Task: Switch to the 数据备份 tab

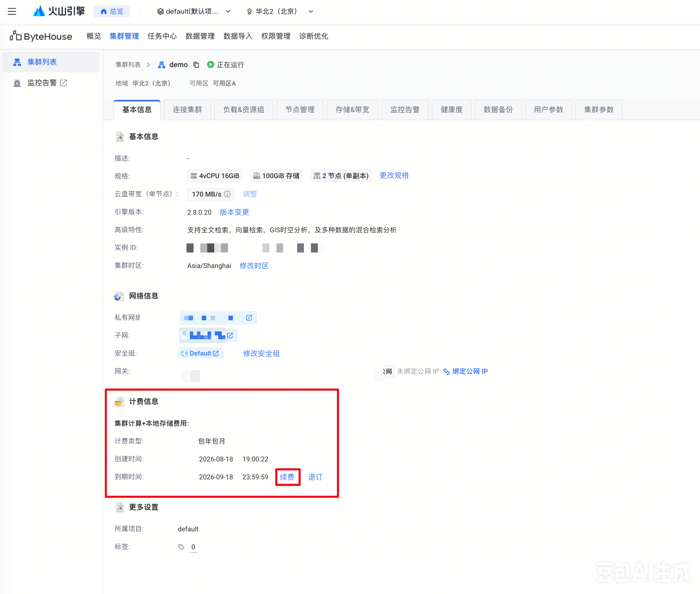Action: coord(498,110)
